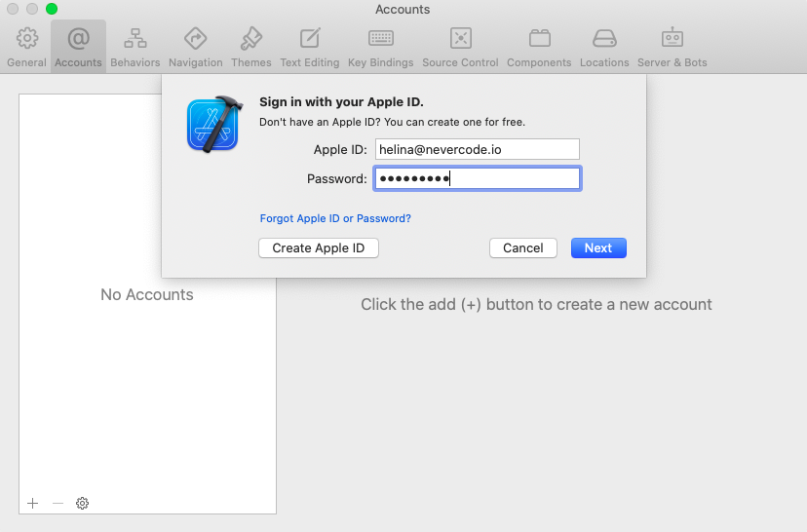Focus the Password field
This screenshot has width=807, height=532.
pyautogui.click(x=478, y=178)
